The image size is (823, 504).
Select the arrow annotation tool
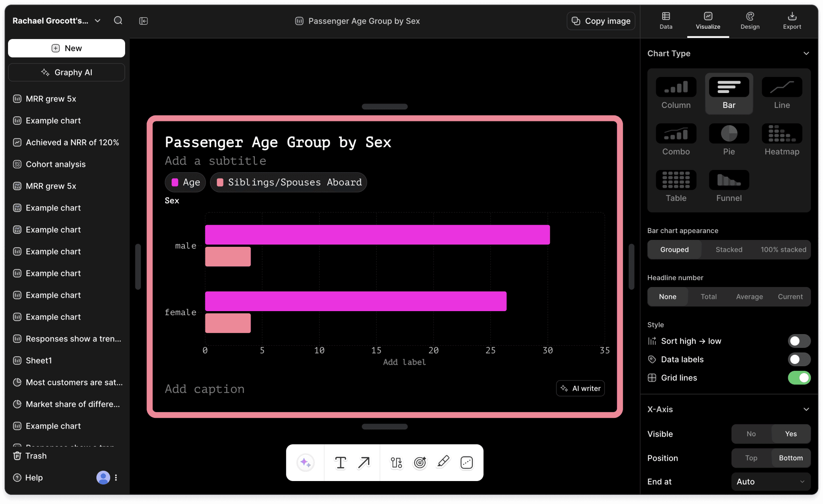(x=364, y=463)
